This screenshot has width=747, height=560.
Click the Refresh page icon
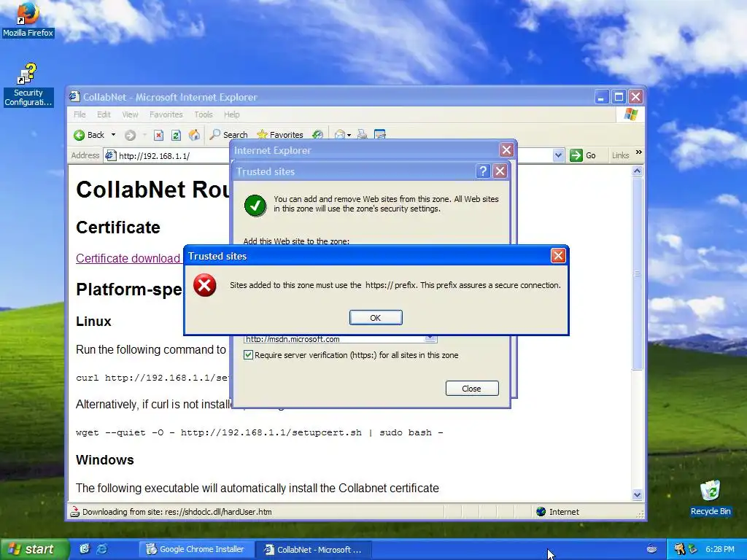click(x=176, y=135)
